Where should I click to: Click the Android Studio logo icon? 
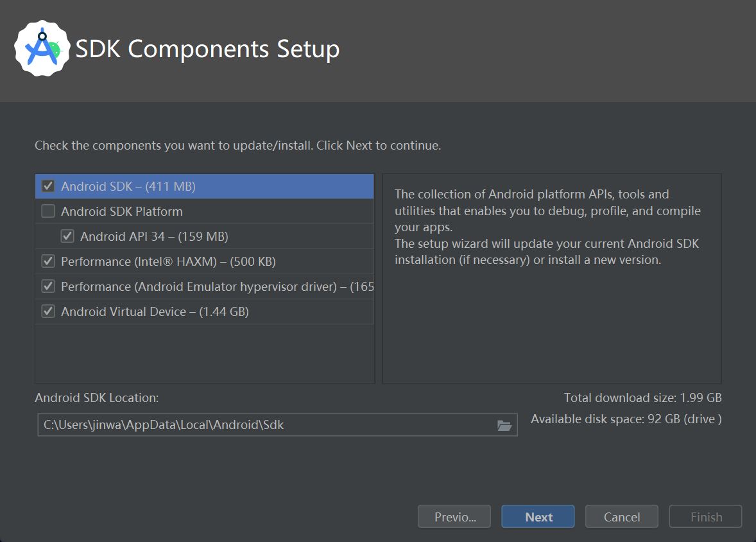coord(42,48)
